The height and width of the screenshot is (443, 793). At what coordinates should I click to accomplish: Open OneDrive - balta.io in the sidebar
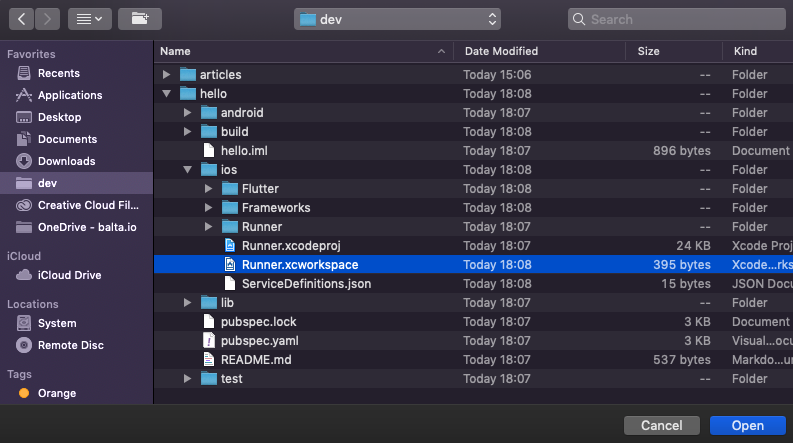[76, 228]
